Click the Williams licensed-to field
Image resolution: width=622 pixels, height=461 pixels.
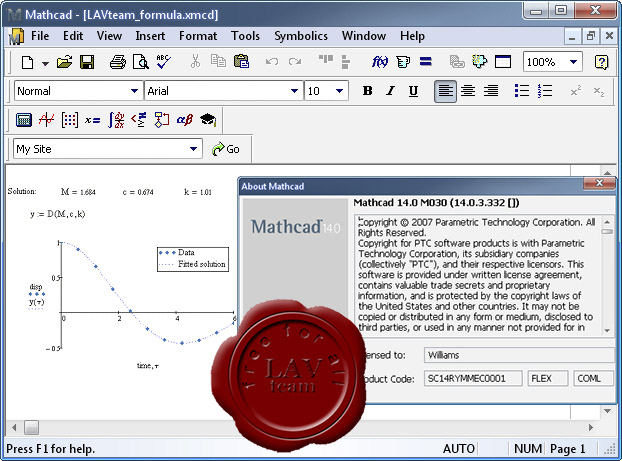(519, 355)
